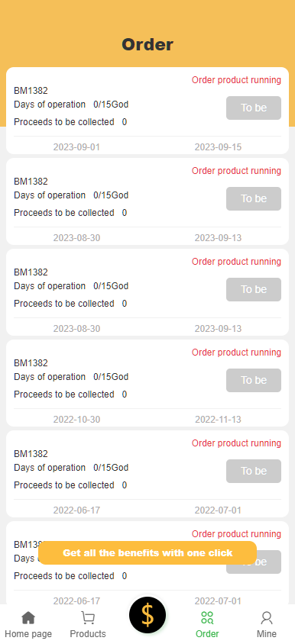Click 'To be' button for first 2022-06-17 order
The width and height of the screenshot is (295, 644).
pyautogui.click(x=254, y=471)
